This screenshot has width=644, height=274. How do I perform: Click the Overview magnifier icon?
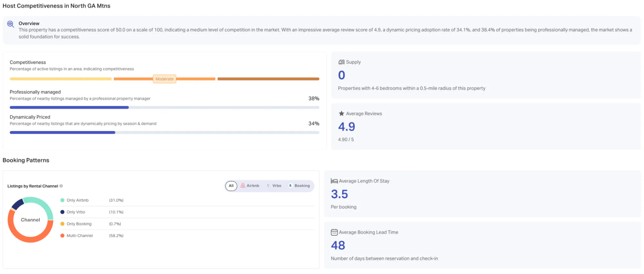11,24
